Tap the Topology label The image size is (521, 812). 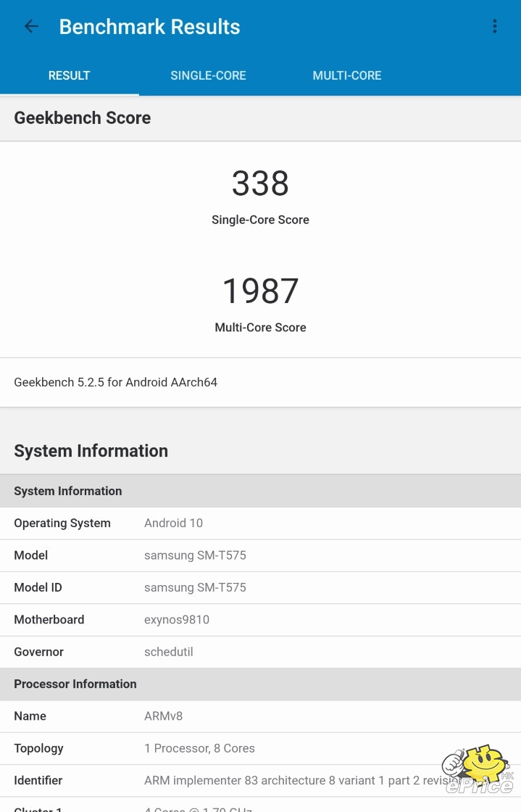tap(39, 748)
